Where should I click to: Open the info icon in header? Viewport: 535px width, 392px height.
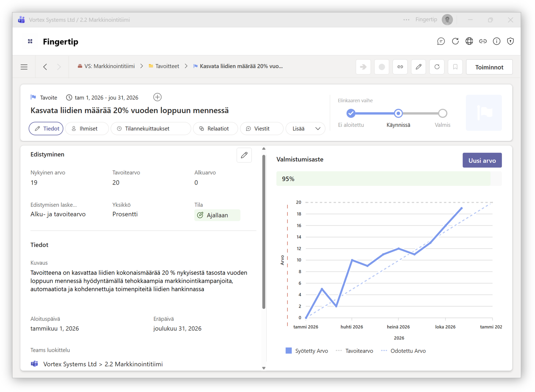click(497, 41)
